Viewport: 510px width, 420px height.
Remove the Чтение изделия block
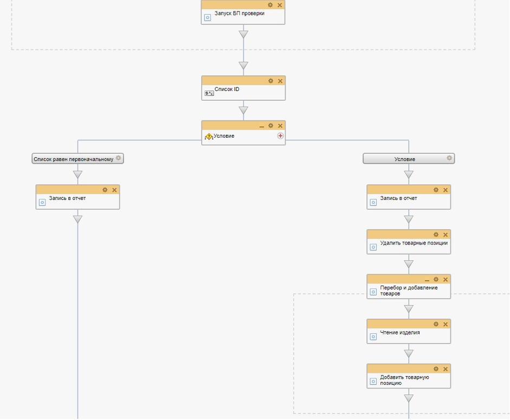tap(446, 324)
